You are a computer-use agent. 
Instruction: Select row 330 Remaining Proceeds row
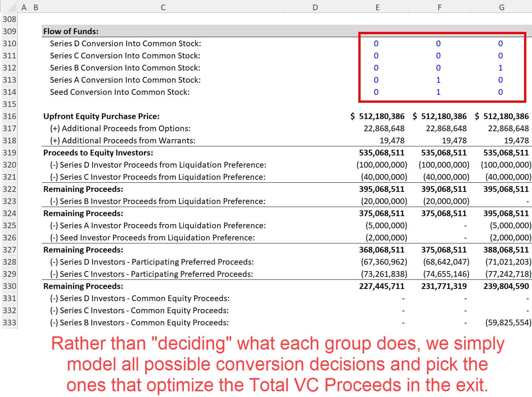click(9, 286)
